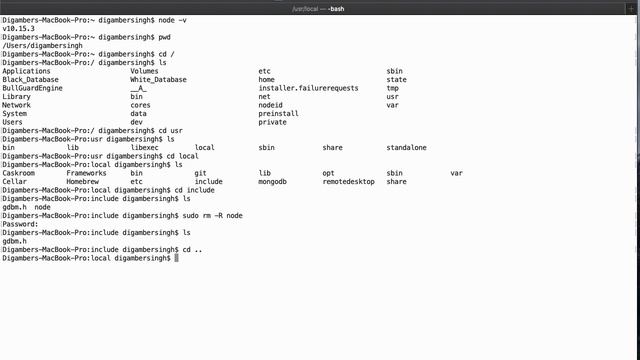Click the 'cd usr' command text
The height and width of the screenshot is (360, 640).
(170, 131)
